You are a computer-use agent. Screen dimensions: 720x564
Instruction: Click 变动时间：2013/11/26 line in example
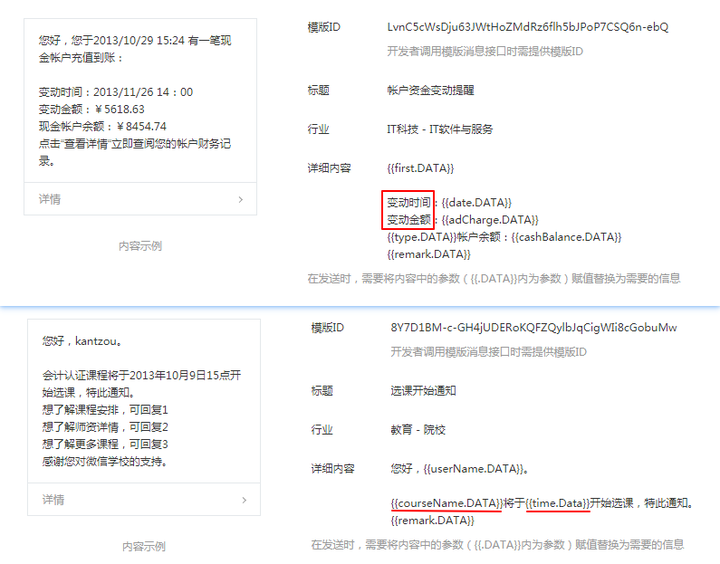[116, 92]
